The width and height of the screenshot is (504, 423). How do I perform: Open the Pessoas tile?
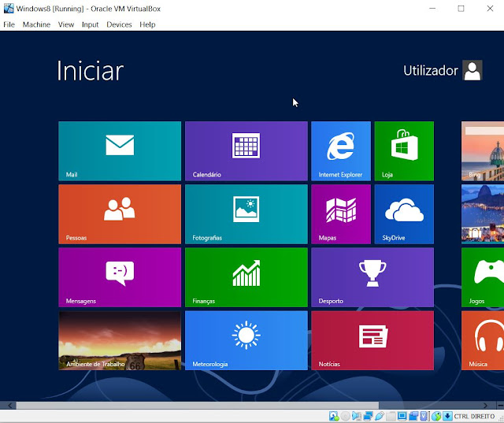pos(120,214)
